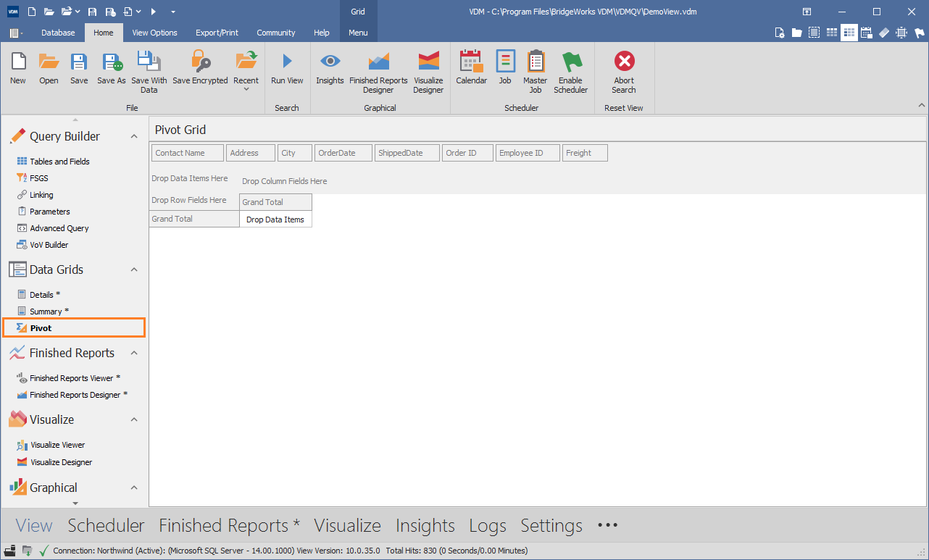Open FSGS in Query Builder
929x560 pixels.
point(38,178)
